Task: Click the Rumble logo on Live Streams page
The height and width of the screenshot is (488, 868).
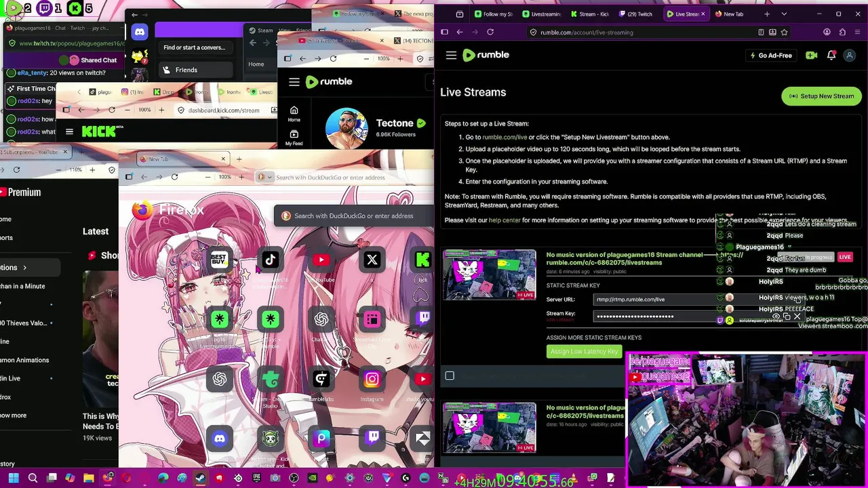Action: pyautogui.click(x=486, y=55)
